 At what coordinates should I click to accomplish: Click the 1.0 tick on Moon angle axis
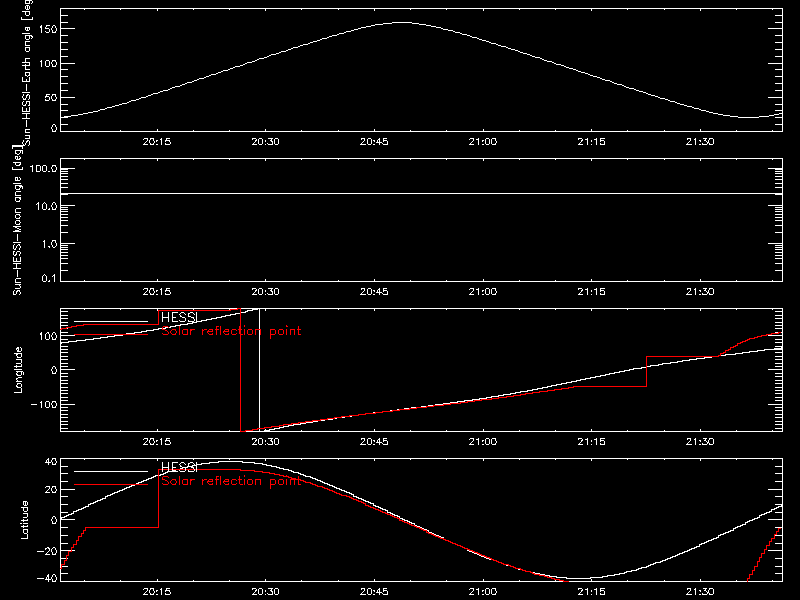[x=49, y=244]
